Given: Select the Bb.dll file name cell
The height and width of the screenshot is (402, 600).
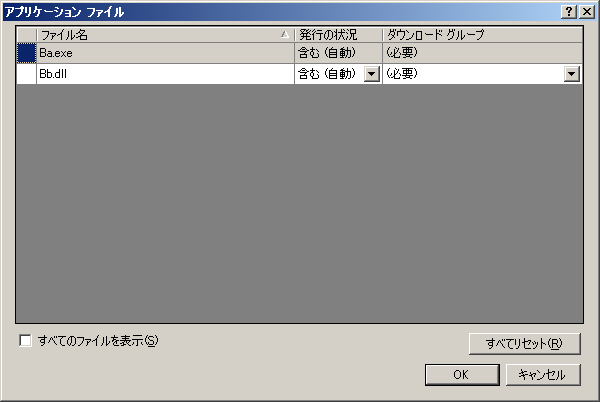Looking at the screenshot, I should coord(165,74).
